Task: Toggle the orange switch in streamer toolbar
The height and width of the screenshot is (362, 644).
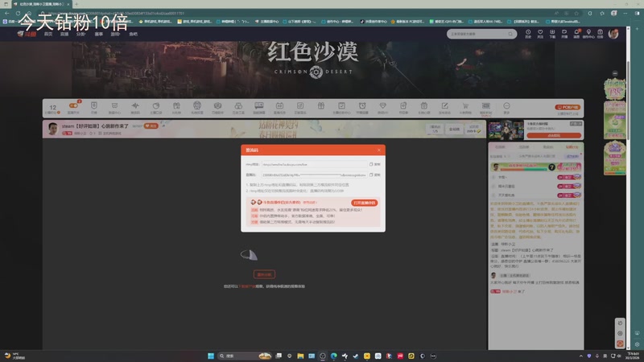Action: [73, 105]
